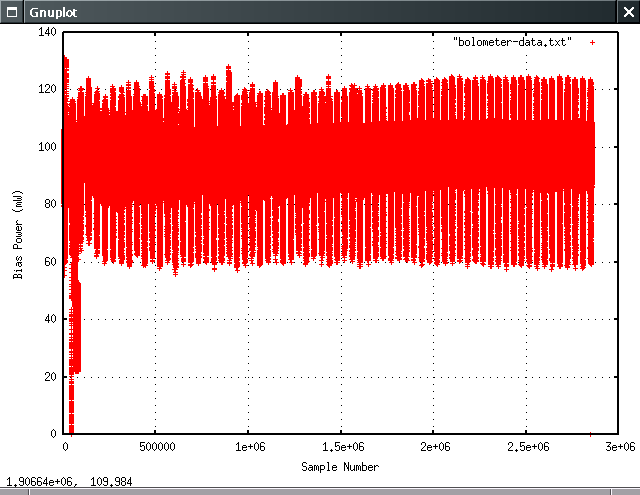Click the 100 y-axis tick label
Screen dimensions: 640x495
(x=48, y=147)
